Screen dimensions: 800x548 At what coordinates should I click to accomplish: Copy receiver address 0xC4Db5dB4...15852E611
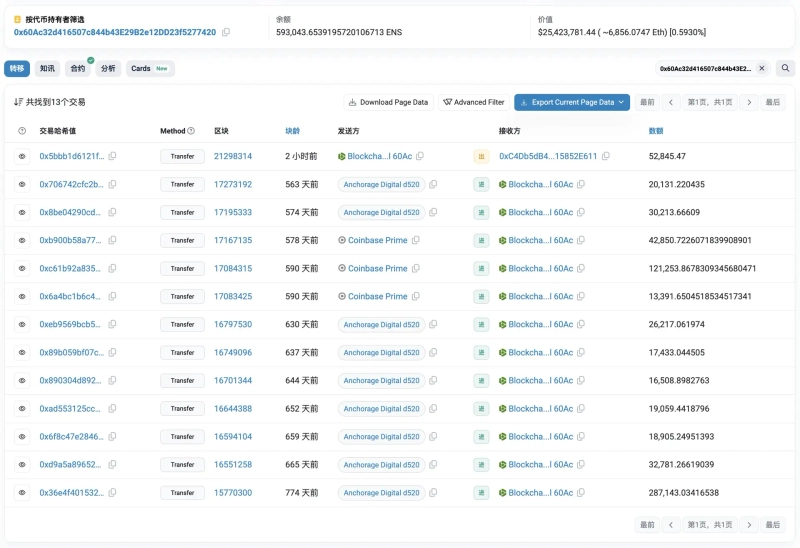(606, 156)
